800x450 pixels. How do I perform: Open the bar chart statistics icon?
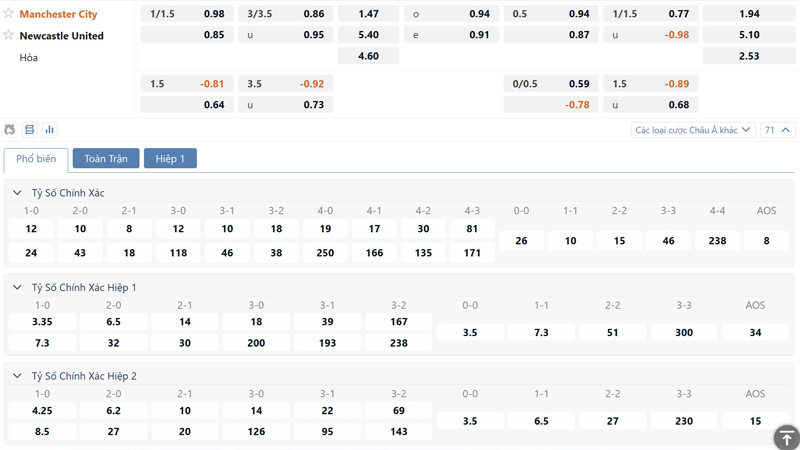[49, 130]
